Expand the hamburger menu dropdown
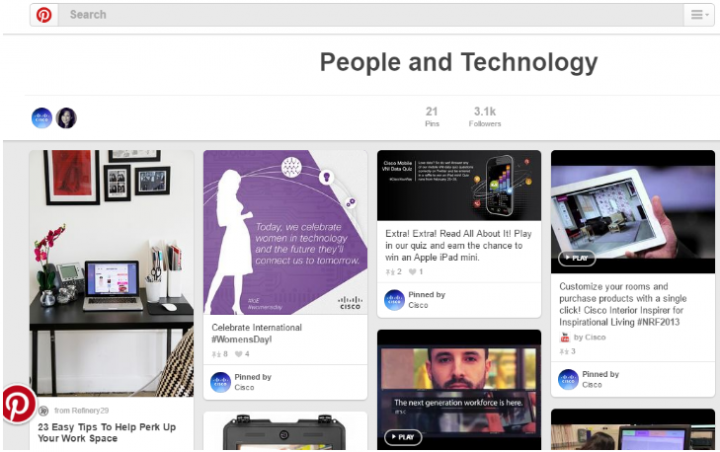 coord(699,15)
